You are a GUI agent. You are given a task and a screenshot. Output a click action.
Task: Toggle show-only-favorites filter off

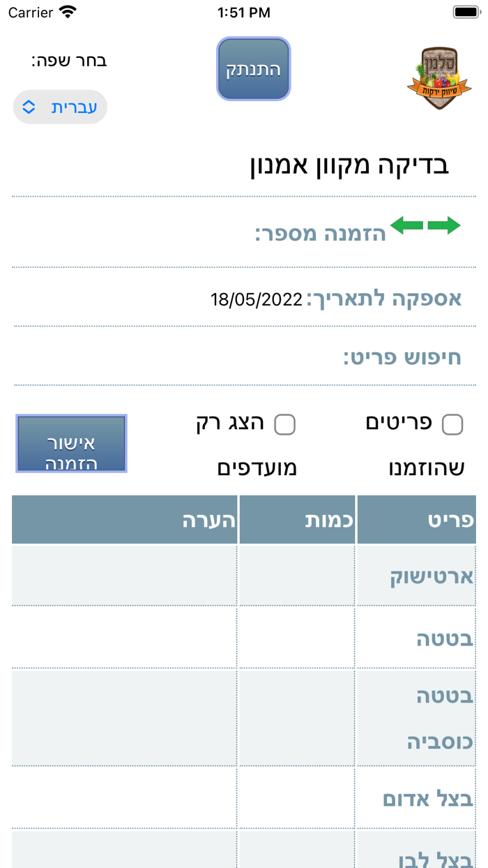(286, 424)
